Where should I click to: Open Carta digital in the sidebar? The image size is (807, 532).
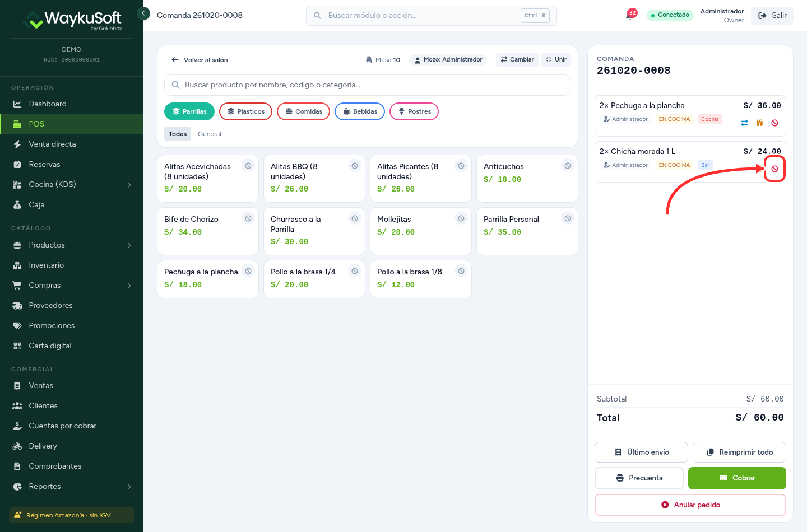[x=72, y=346]
